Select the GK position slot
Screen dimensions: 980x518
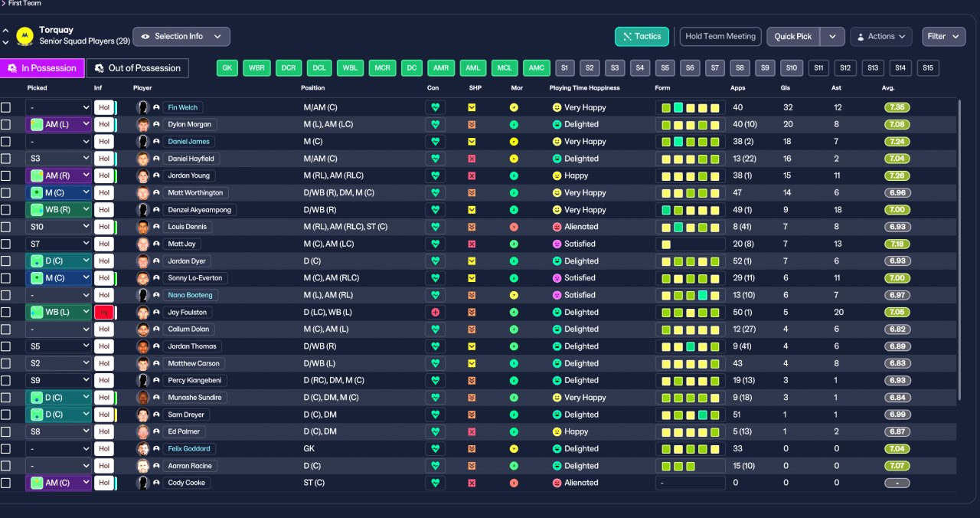pyautogui.click(x=227, y=67)
